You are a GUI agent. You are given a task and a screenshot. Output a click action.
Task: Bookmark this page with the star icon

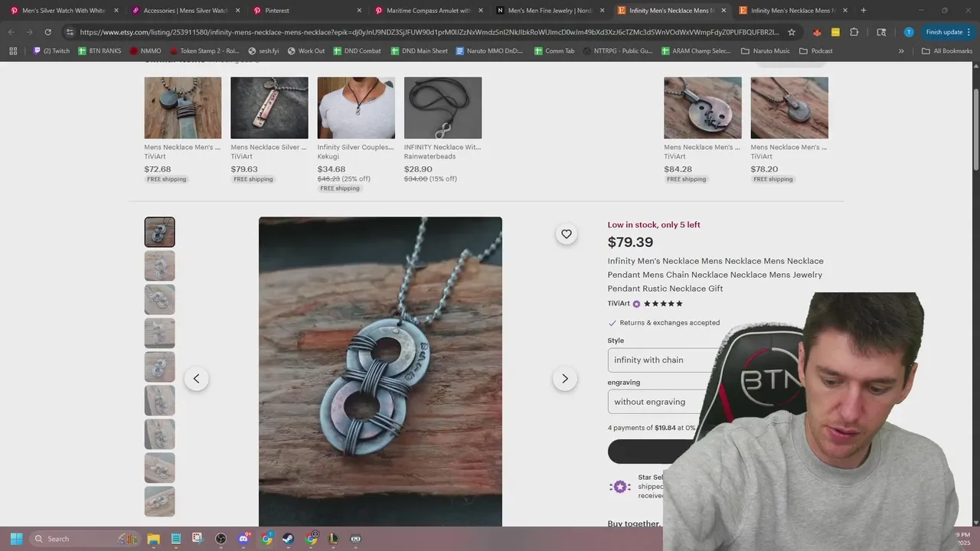[792, 32]
